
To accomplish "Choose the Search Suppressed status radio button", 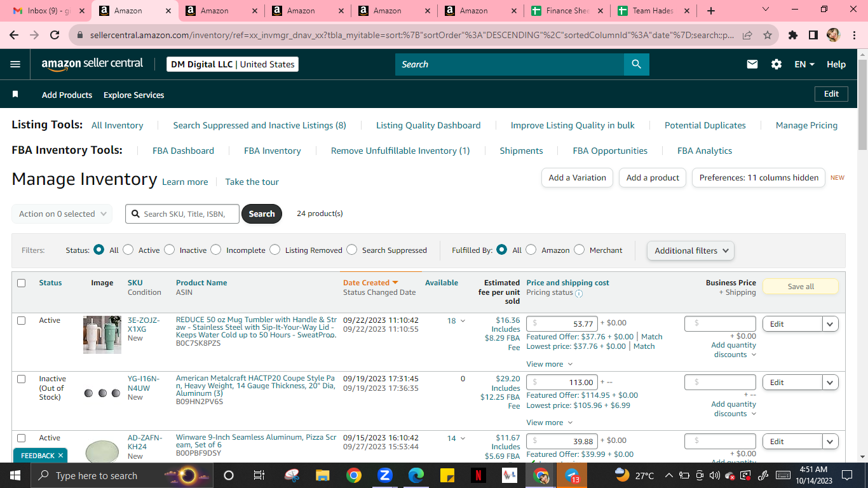I will 352,250.
